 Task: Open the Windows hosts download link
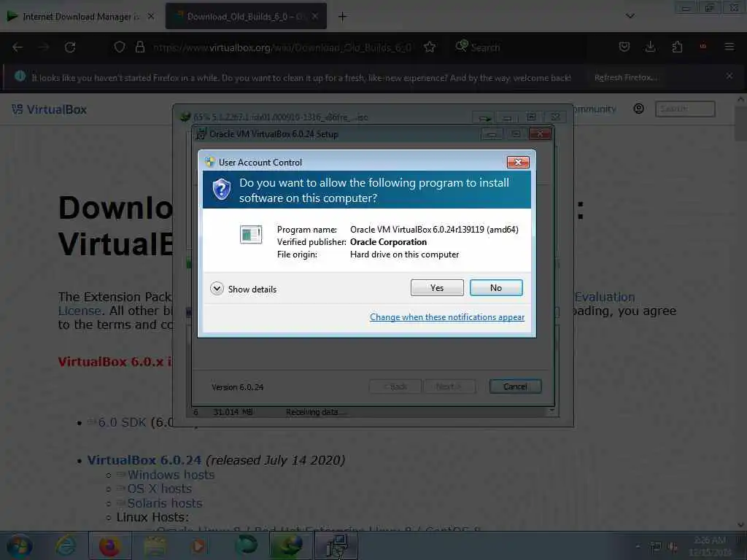point(171,475)
